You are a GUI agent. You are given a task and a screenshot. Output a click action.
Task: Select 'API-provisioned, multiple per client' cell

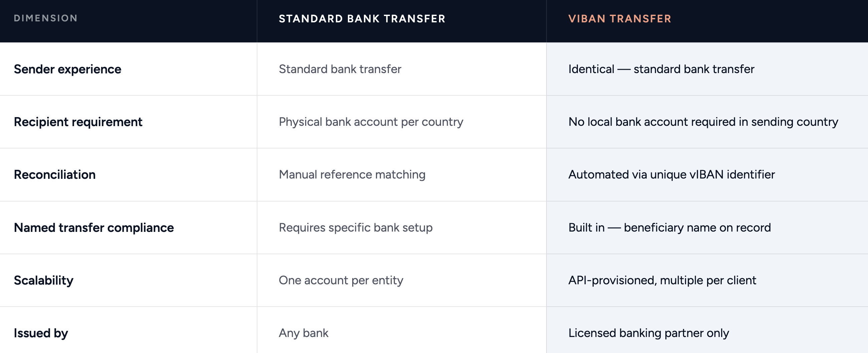(662, 280)
